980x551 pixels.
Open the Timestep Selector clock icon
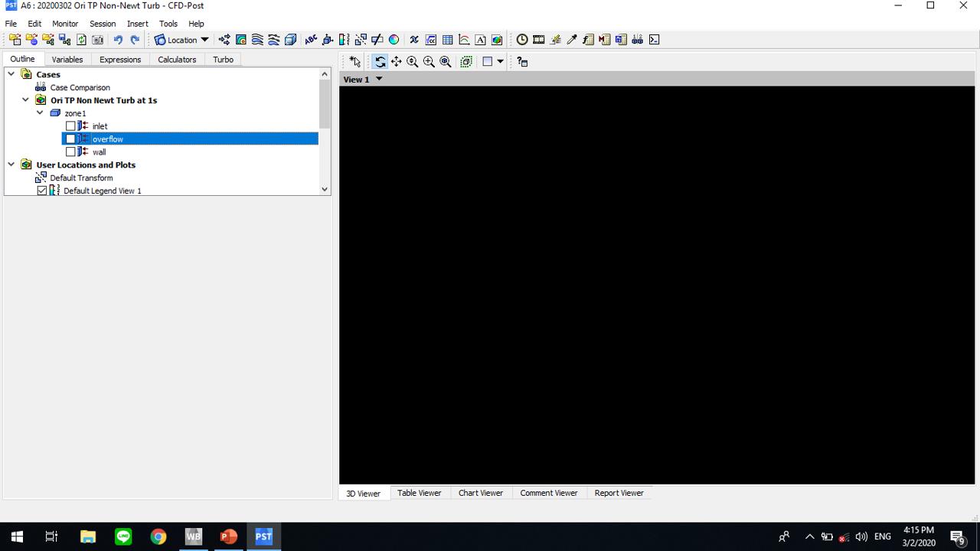522,40
